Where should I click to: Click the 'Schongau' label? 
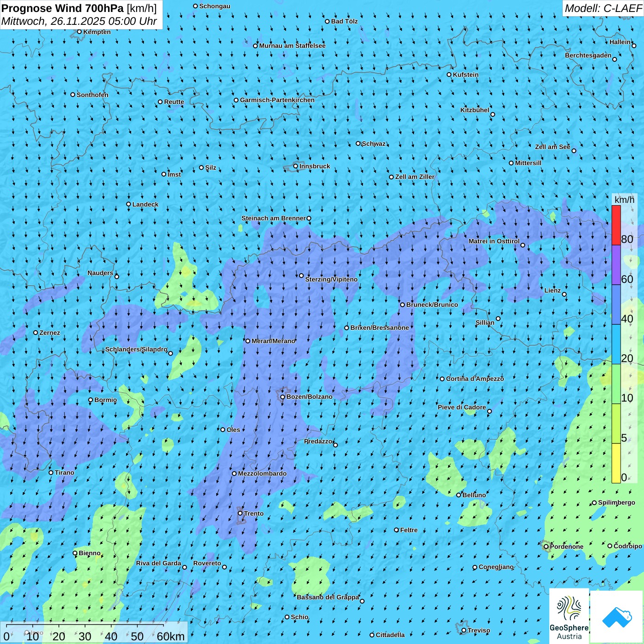(x=215, y=6)
